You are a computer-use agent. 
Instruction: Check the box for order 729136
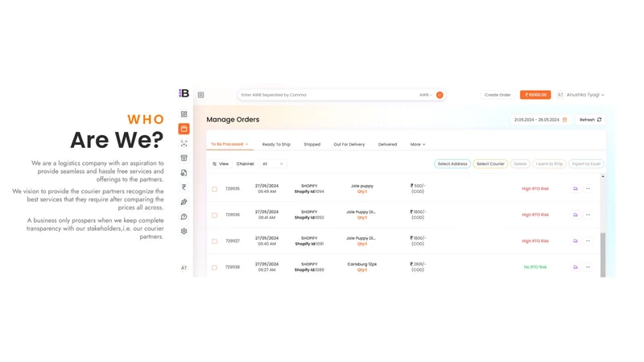pyautogui.click(x=214, y=215)
